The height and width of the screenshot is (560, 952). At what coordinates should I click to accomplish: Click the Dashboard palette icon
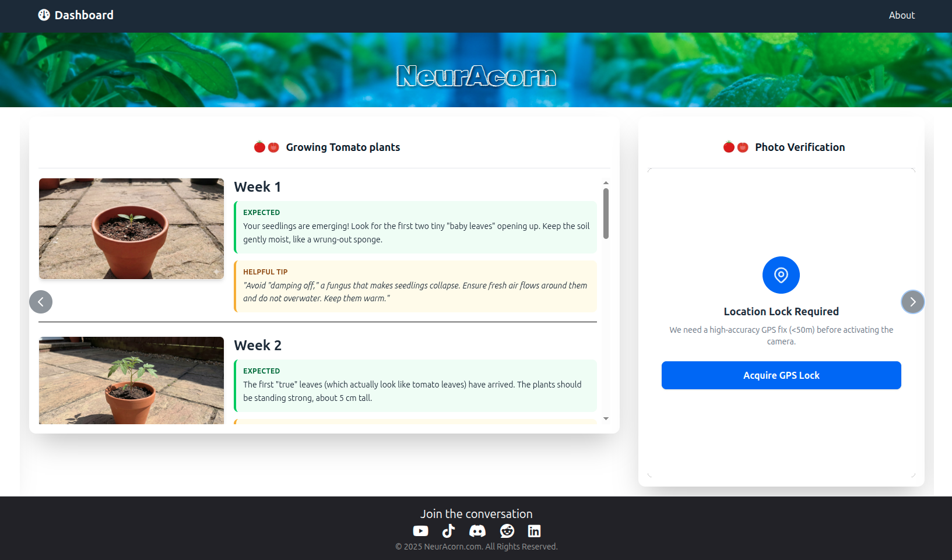point(44,15)
